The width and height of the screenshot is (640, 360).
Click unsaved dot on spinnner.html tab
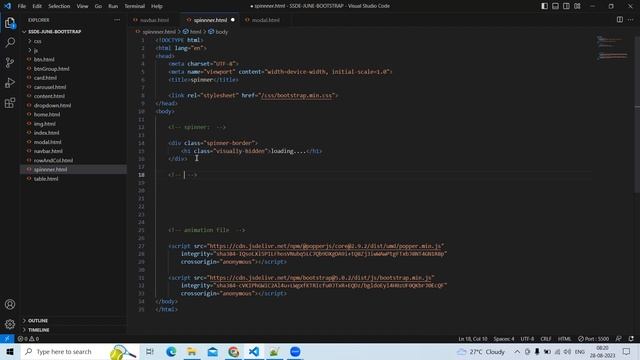click(233, 20)
